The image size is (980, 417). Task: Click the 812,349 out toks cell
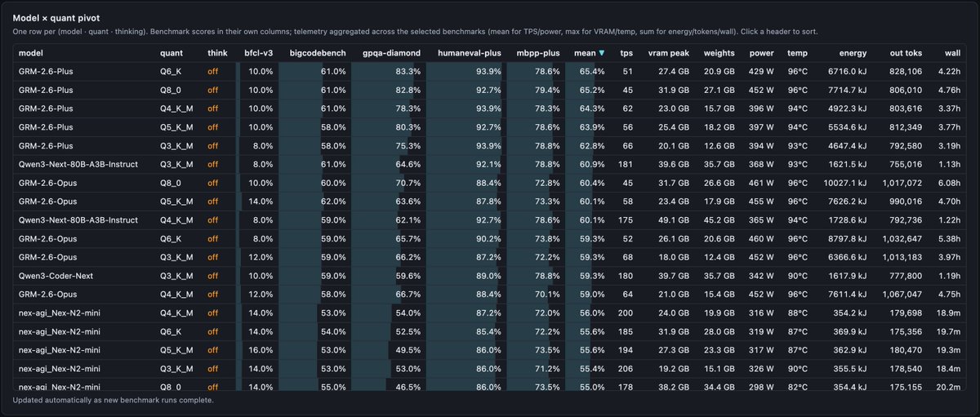tap(904, 127)
